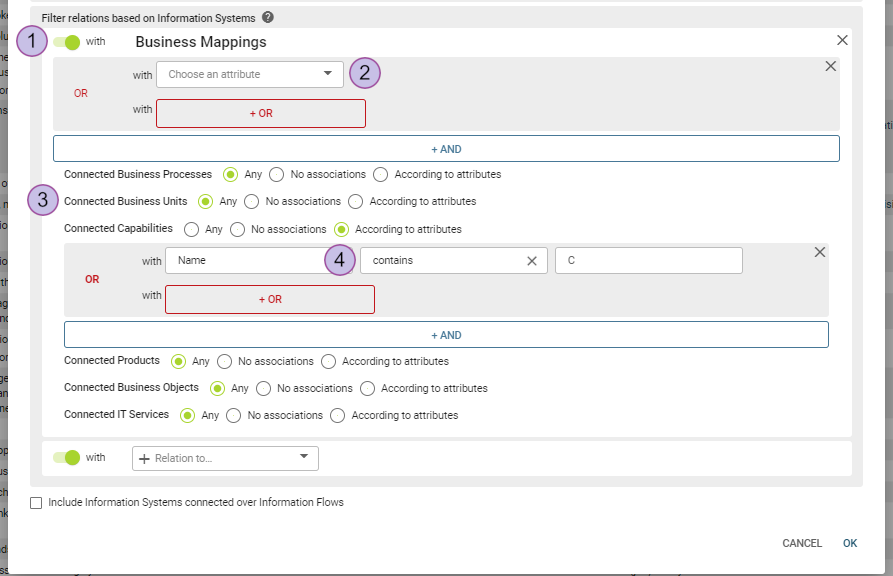Select 'No associations' for Connected Products
This screenshot has height=576, width=893.
225,362
